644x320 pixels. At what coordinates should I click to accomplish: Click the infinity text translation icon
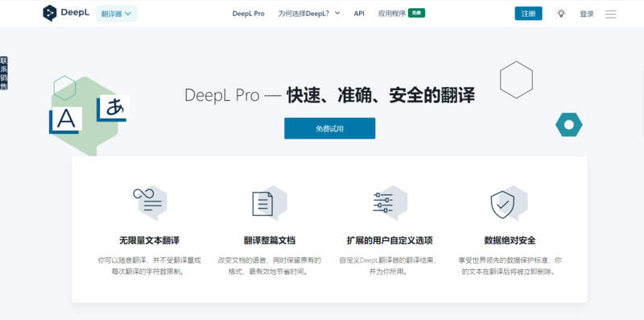pos(150,203)
